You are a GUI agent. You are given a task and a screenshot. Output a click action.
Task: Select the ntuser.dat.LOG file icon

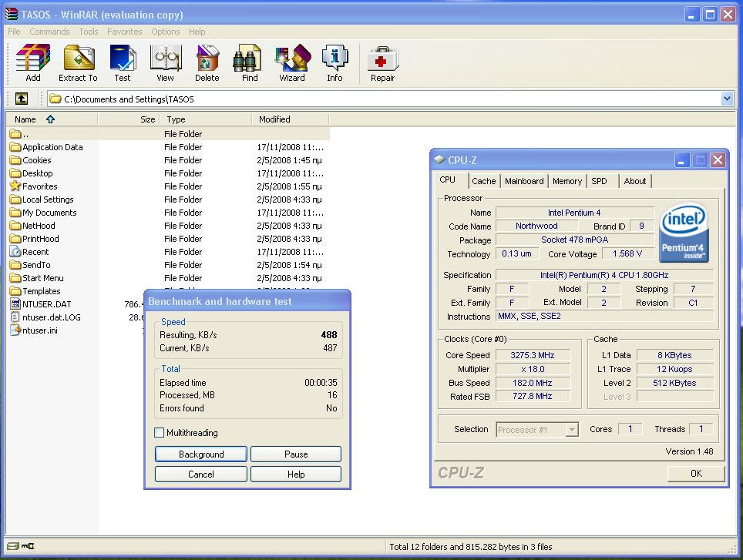(15, 317)
